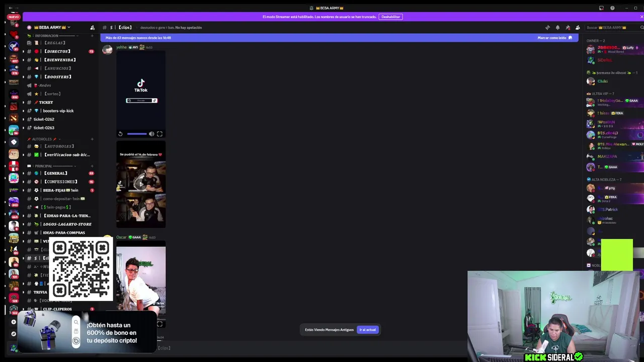Open BEBA ARMY server name dropdown
Viewport: 644px width, 362px height.
click(x=52, y=28)
